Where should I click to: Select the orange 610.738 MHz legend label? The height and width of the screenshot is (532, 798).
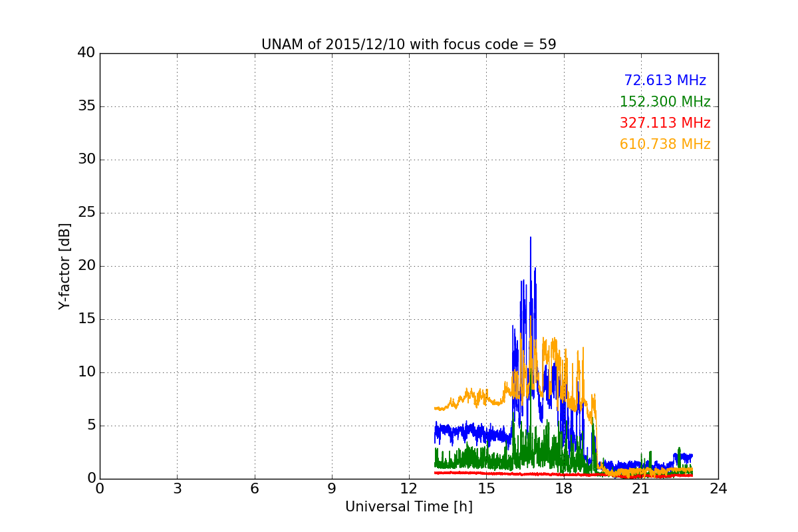point(665,144)
